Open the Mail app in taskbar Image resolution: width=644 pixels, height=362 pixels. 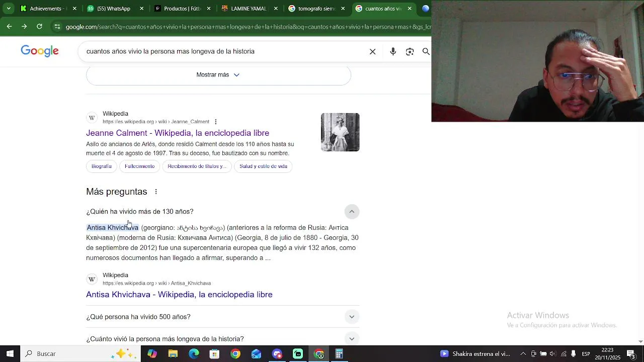coord(256,354)
